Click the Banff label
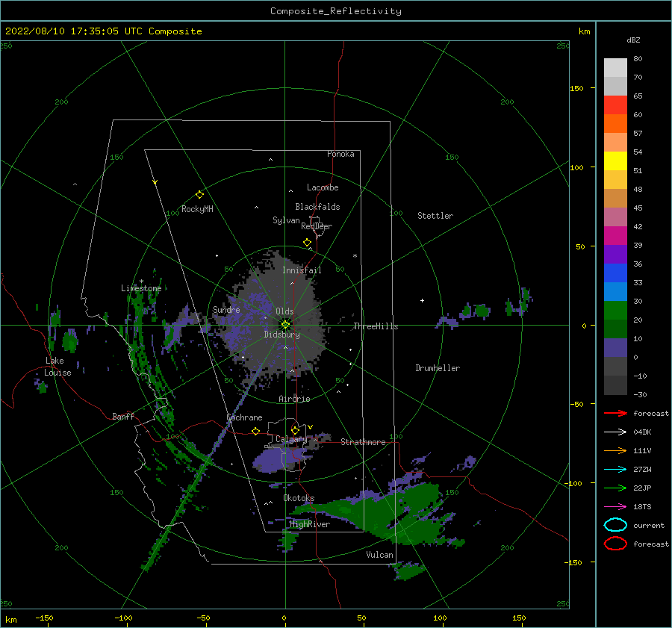 click(x=123, y=416)
